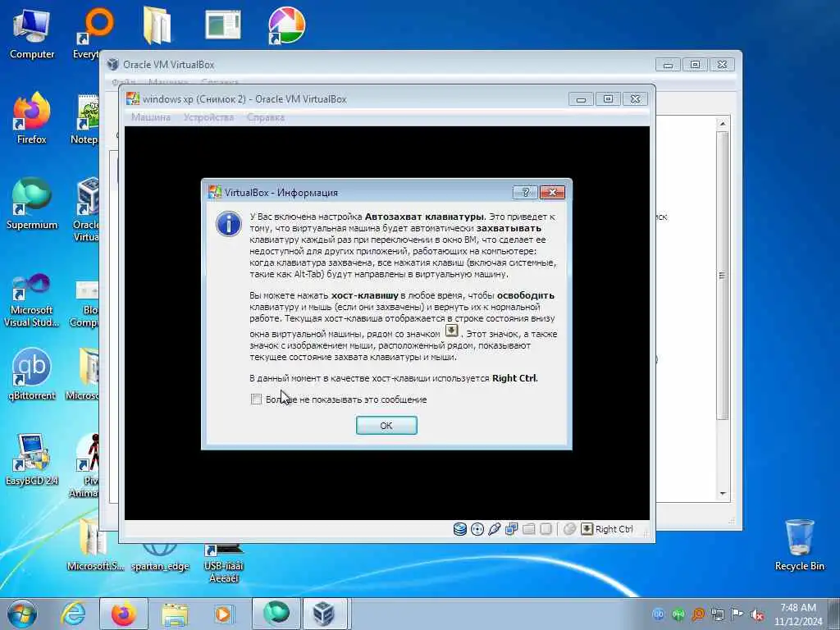
Task: Select the Microsoft Visual Studio desktop shortcut
Action: click(32, 300)
